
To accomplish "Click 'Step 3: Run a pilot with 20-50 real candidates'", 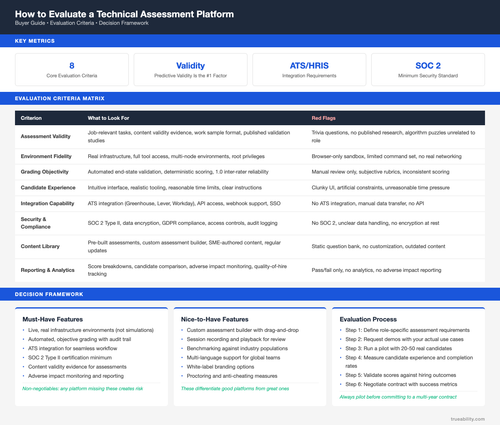I will tap(399, 348).
